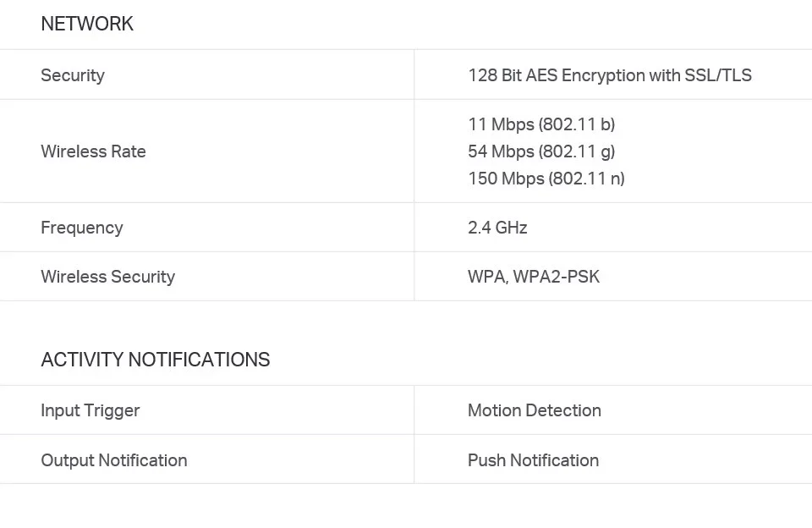Click the word Encryption in Security value
The image size is (812, 528).
pos(602,75)
